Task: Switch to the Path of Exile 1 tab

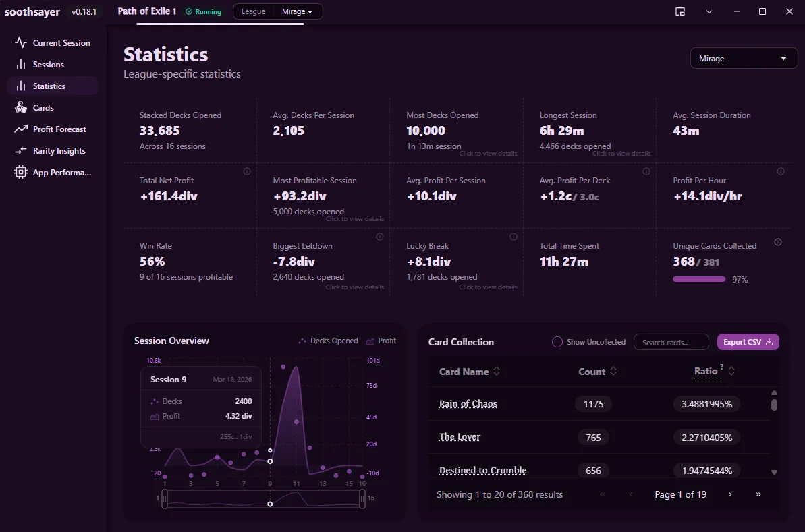Action: coord(147,11)
